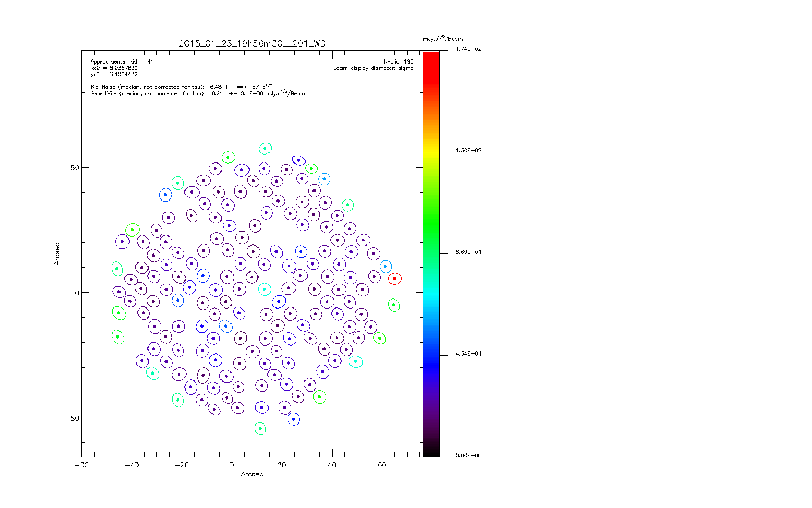Click the Nvalid=195 text
Viewport: 812px width, 508px height.
point(399,62)
